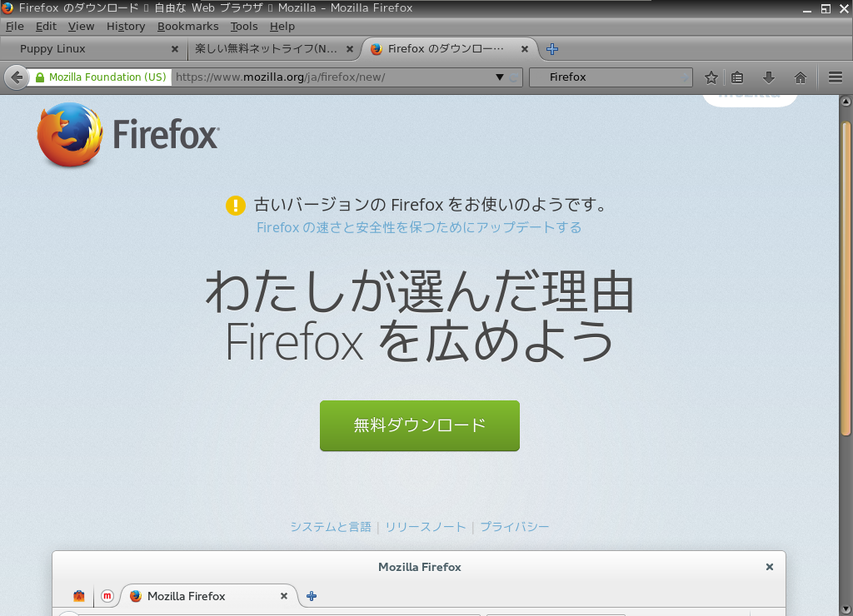Open a new tab with plus icon
This screenshot has width=853, height=616.
552,49
